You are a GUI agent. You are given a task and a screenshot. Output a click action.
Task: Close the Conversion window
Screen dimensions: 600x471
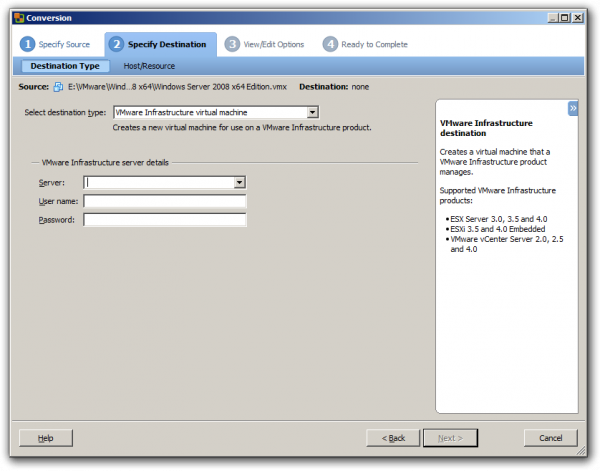[577, 18]
